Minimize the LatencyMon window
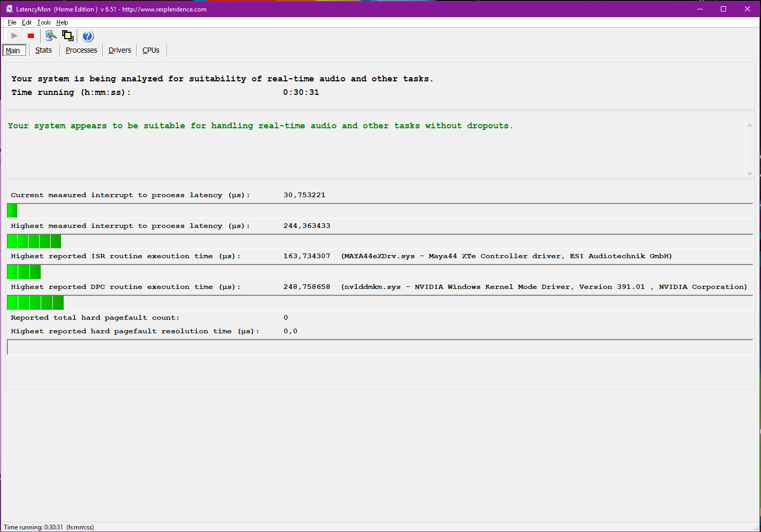This screenshot has width=761, height=532. coord(700,9)
